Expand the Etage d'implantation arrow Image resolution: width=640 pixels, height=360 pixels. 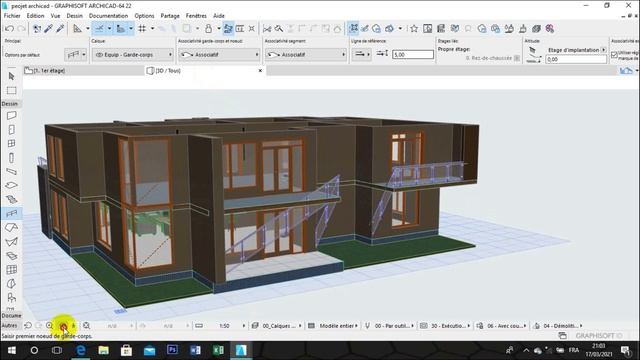[x=603, y=50]
